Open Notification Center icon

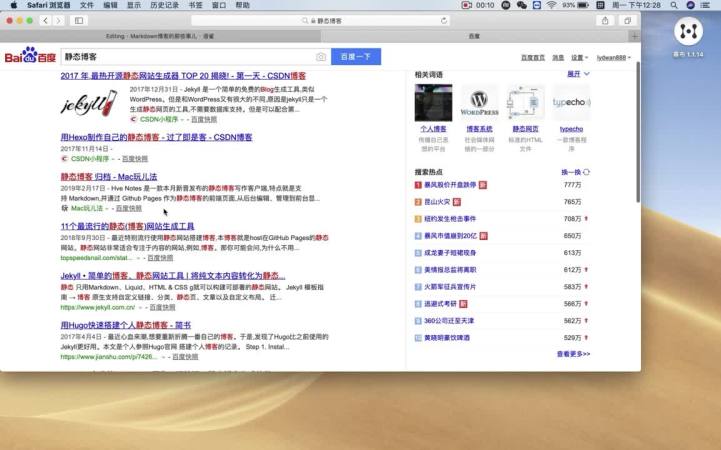click(705, 5)
